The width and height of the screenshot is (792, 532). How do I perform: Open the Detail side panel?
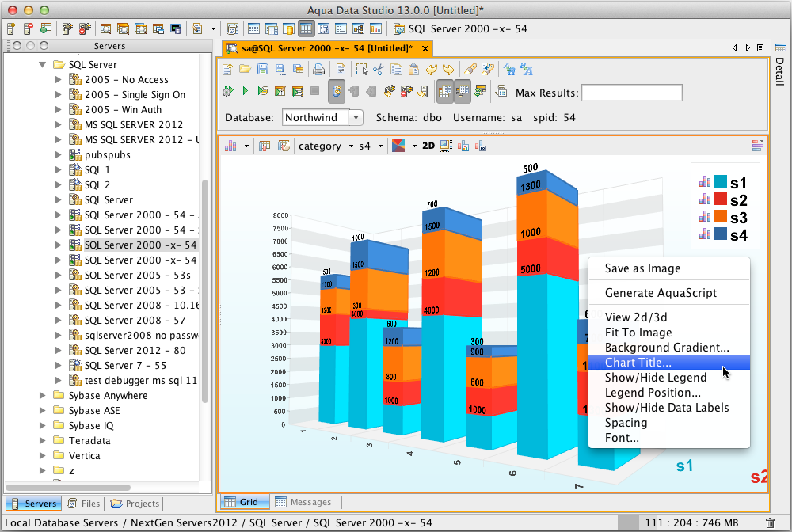click(x=780, y=66)
